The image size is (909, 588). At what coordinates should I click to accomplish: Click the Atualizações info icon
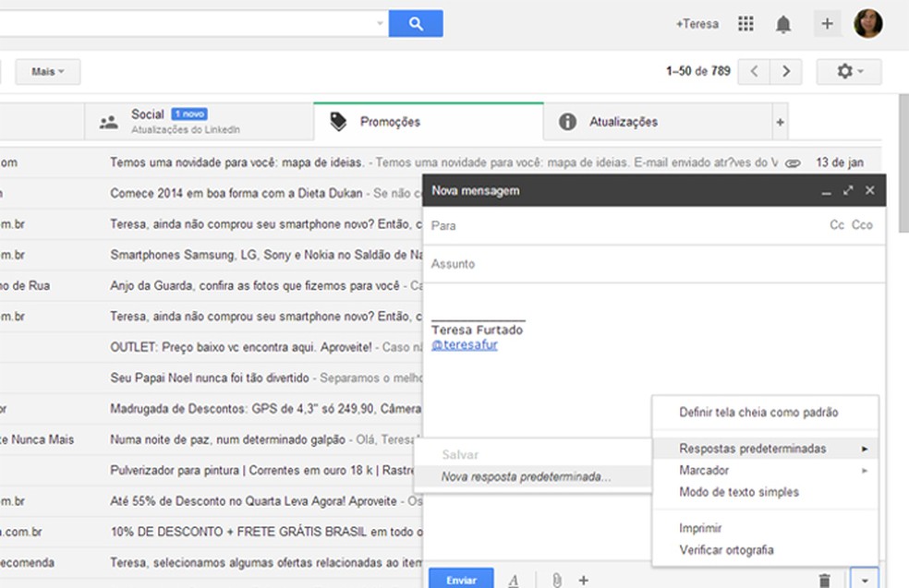pos(567,122)
